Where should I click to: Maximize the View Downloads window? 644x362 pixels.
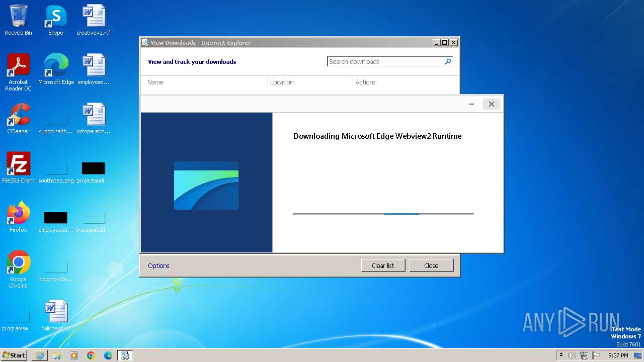(445, 43)
